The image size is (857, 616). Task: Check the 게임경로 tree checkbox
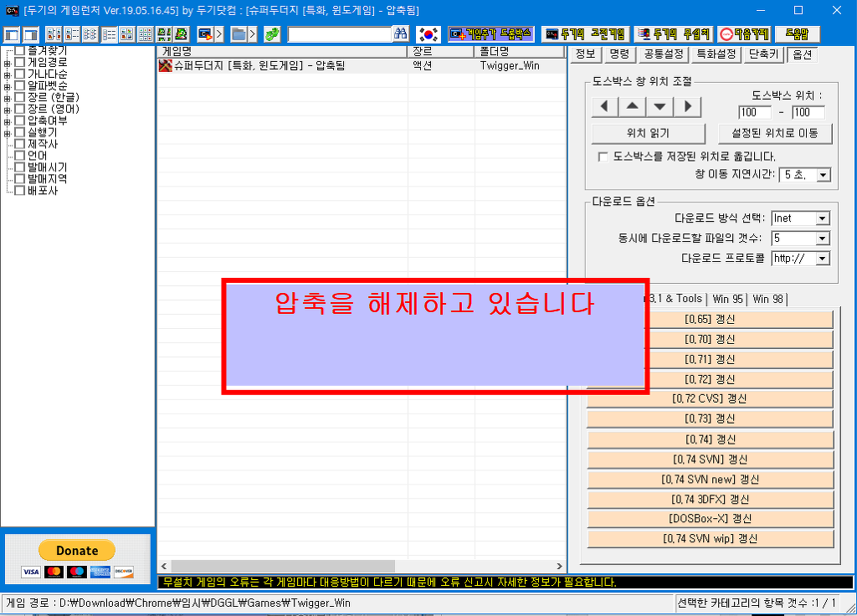coord(20,62)
